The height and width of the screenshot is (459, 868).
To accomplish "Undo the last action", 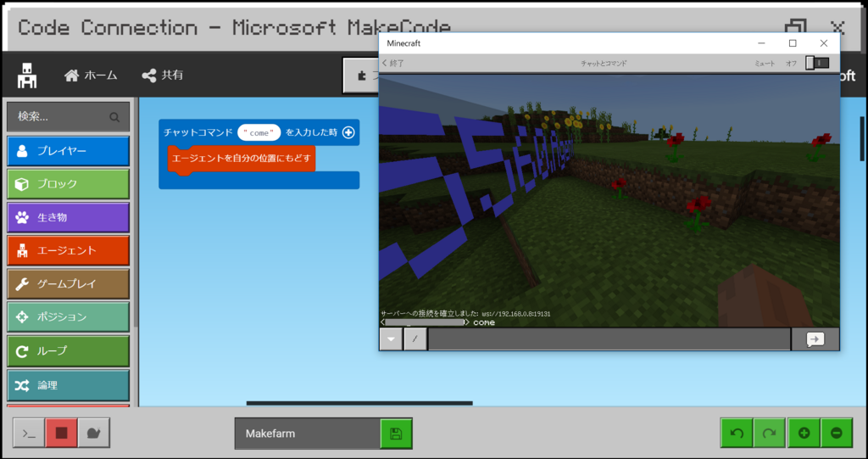I will click(x=737, y=433).
